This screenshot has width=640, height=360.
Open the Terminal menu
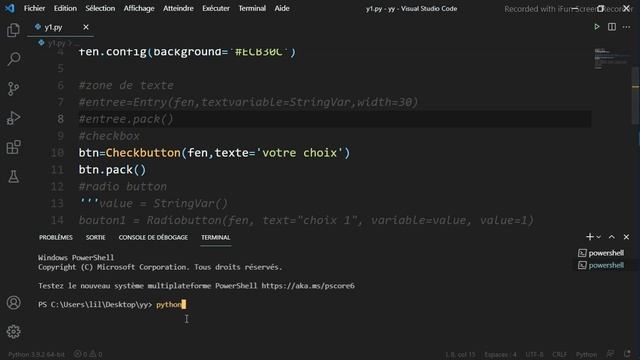(252, 8)
